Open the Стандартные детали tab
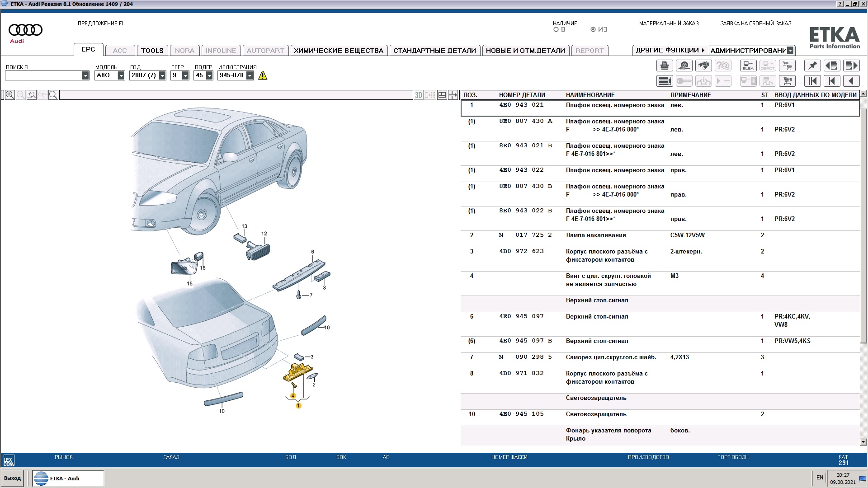 (434, 51)
